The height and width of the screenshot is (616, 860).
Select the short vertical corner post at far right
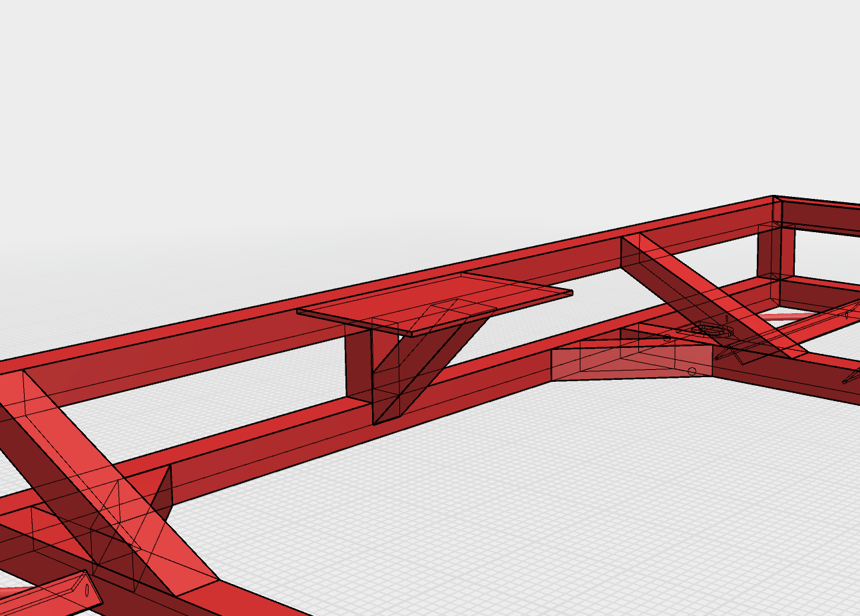(x=775, y=251)
